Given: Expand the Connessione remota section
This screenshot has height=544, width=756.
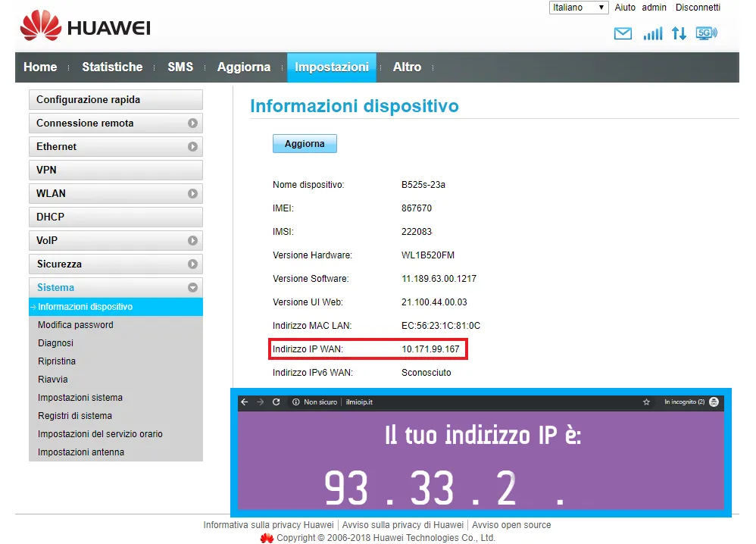Looking at the screenshot, I should pyautogui.click(x=192, y=123).
